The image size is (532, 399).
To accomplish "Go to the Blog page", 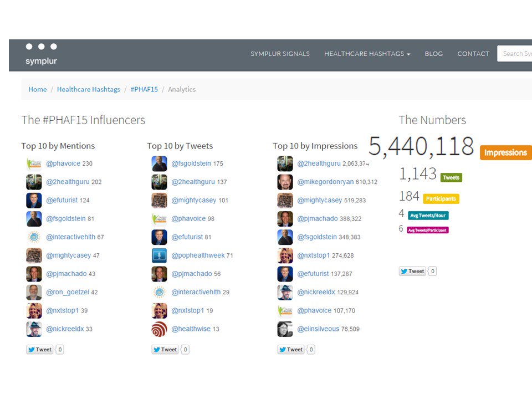I will (x=433, y=54).
